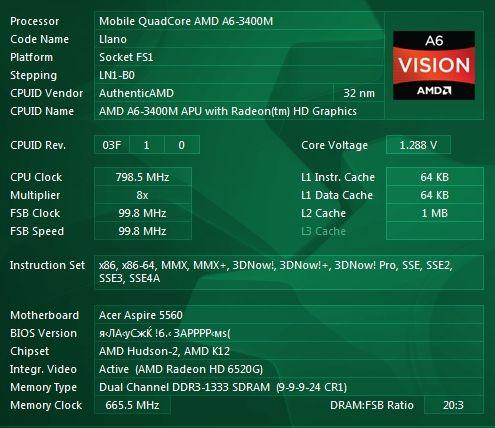This screenshot has height=428, width=495.
Task: Click the CPUID Rev. label
Action: coord(38,145)
